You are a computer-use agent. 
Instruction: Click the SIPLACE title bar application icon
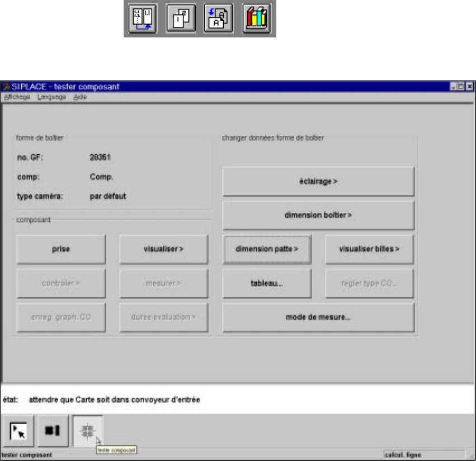(x=6, y=87)
